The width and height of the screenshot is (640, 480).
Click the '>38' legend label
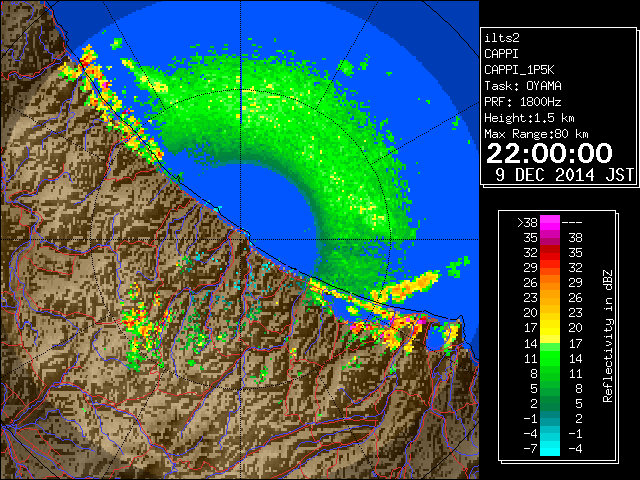[x=527, y=223]
